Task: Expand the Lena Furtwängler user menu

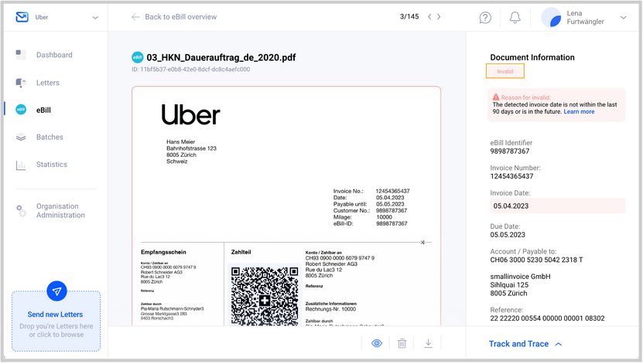Action: [x=624, y=18]
